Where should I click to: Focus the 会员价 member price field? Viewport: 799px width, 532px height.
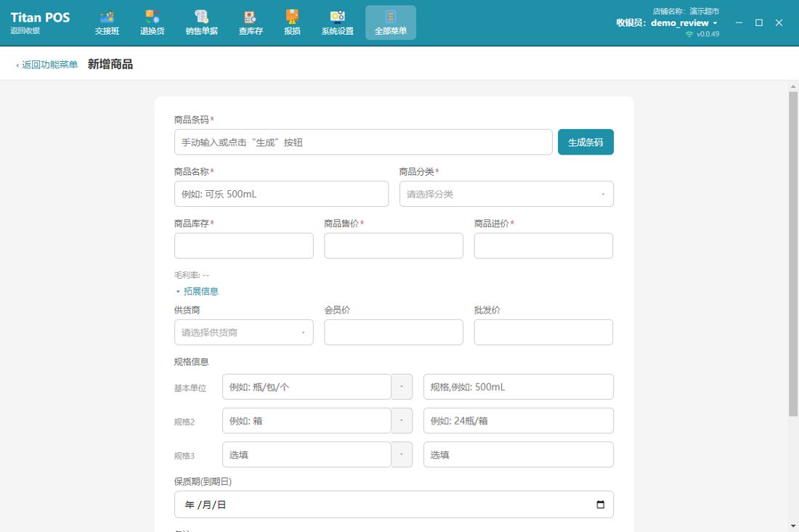click(394, 332)
